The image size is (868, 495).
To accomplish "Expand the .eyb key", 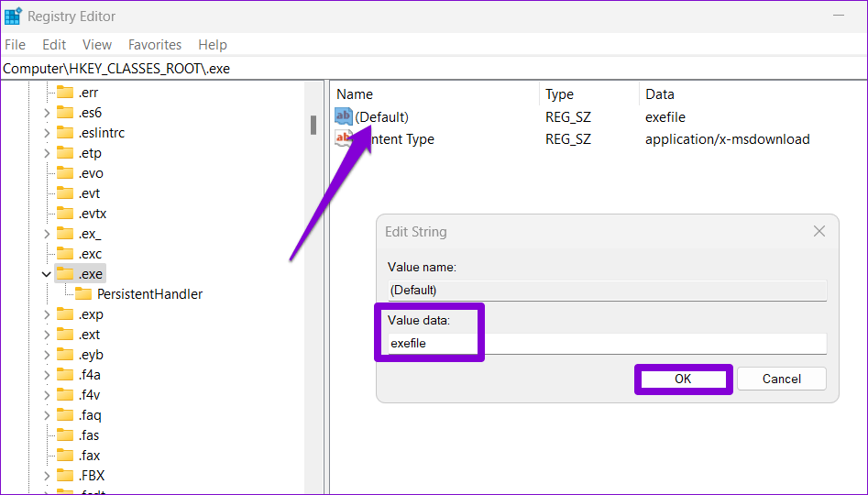I will click(x=47, y=355).
